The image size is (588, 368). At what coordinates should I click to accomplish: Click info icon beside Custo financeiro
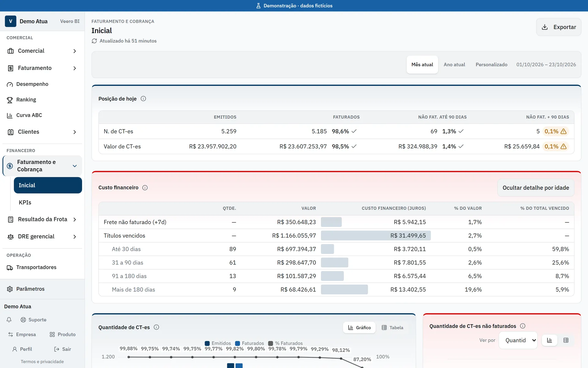click(145, 188)
